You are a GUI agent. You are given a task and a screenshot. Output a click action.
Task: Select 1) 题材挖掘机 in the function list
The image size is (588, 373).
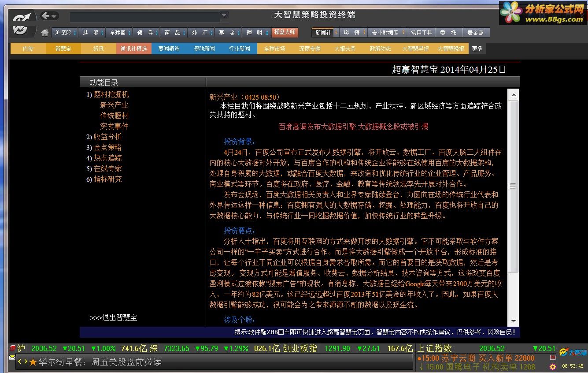click(108, 95)
